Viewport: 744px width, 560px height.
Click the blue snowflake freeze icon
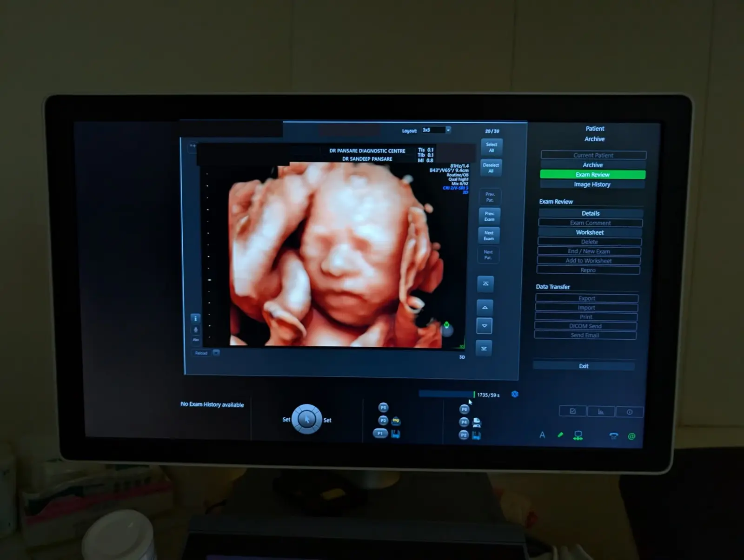click(515, 394)
